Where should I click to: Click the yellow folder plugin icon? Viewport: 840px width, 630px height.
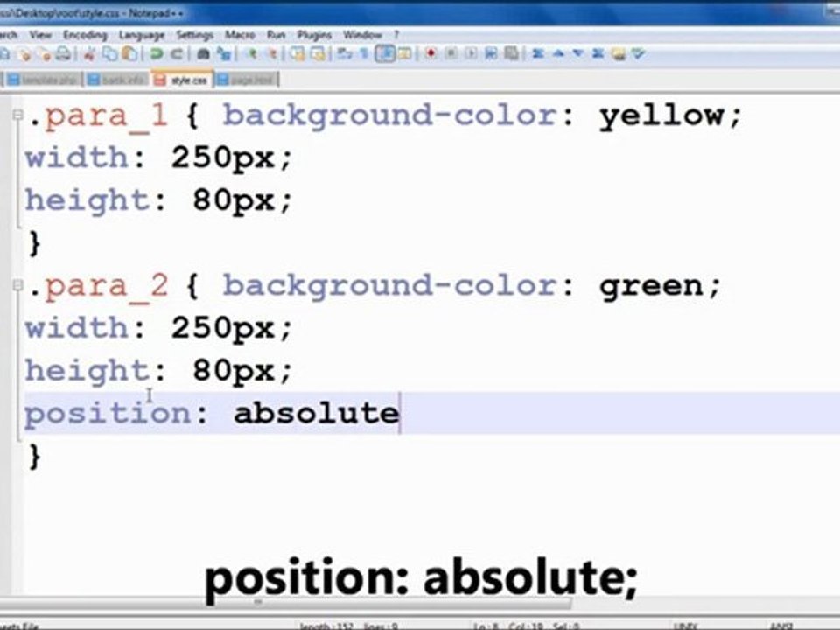[x=619, y=53]
